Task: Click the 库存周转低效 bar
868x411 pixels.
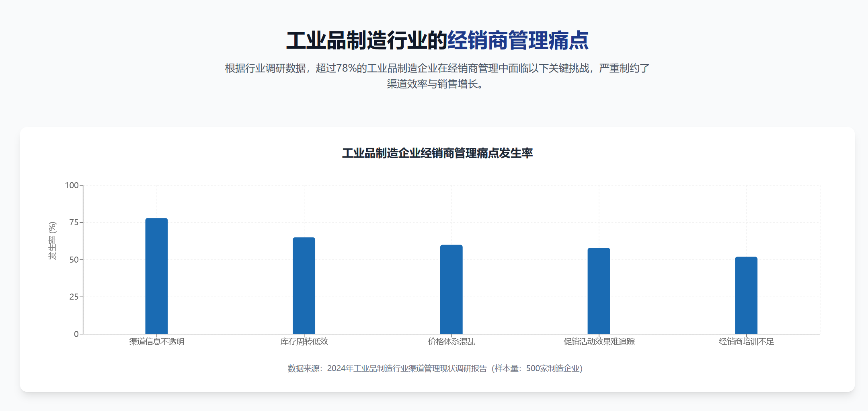Action: click(304, 286)
